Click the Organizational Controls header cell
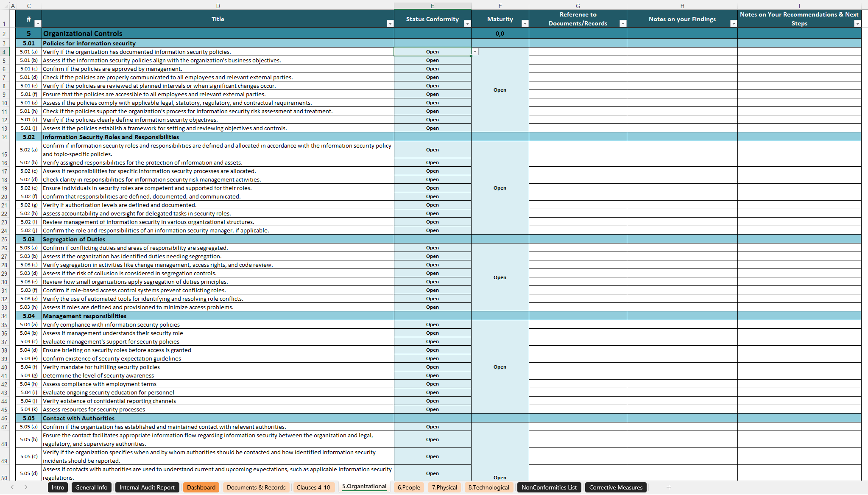The width and height of the screenshot is (868, 495). click(x=127, y=34)
